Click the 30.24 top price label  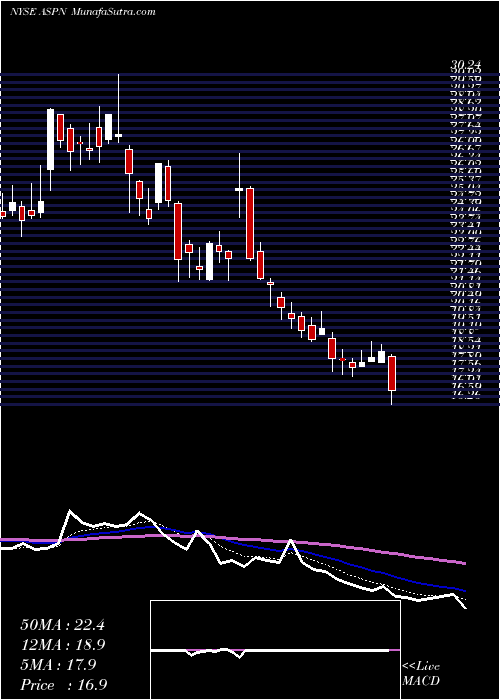(x=466, y=67)
